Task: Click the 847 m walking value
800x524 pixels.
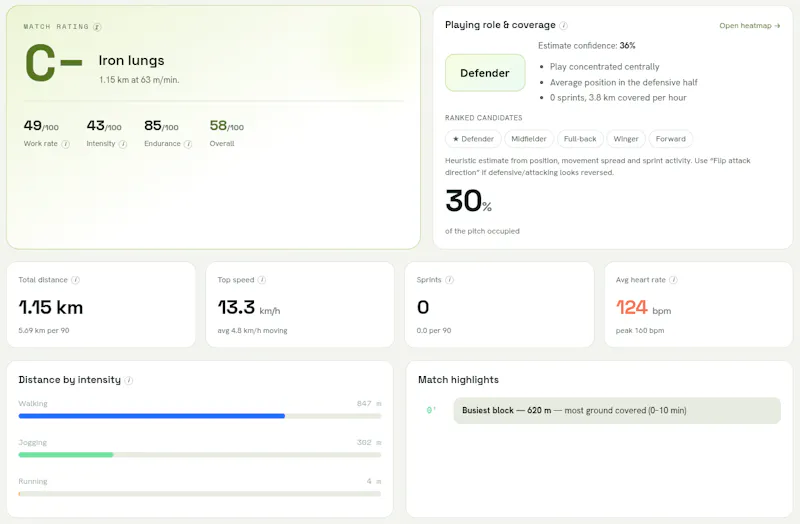Action: click(369, 404)
